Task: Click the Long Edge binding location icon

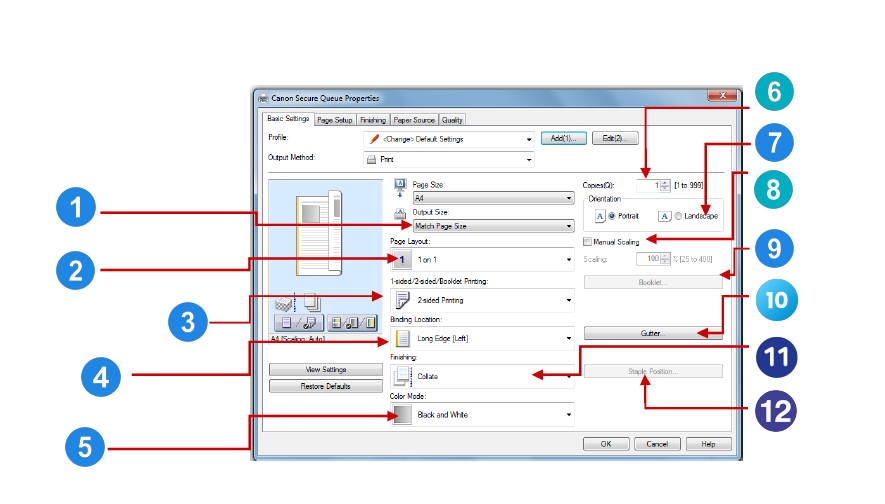Action: tap(404, 338)
